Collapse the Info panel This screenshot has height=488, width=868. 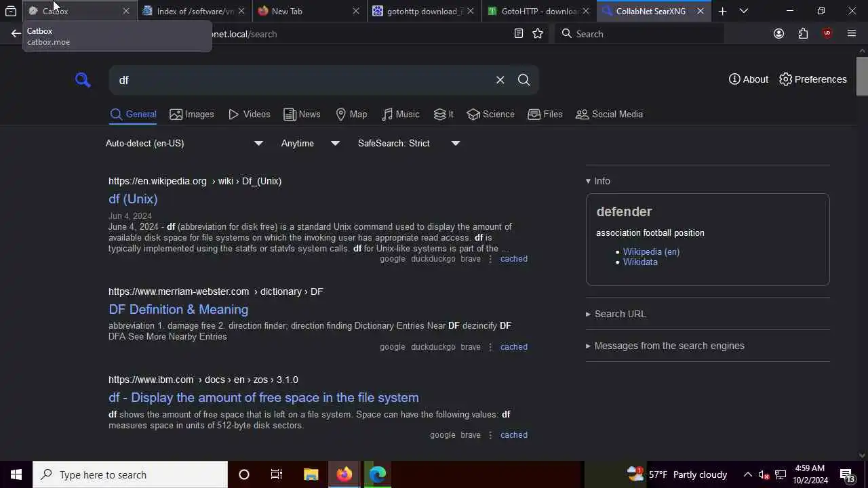click(x=598, y=181)
